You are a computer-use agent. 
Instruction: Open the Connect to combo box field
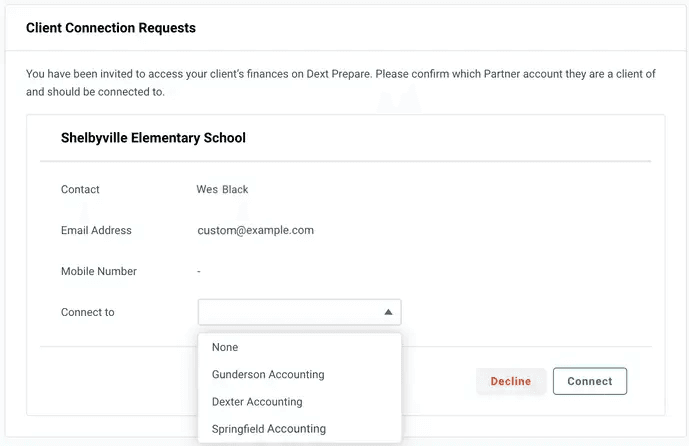tap(290, 313)
